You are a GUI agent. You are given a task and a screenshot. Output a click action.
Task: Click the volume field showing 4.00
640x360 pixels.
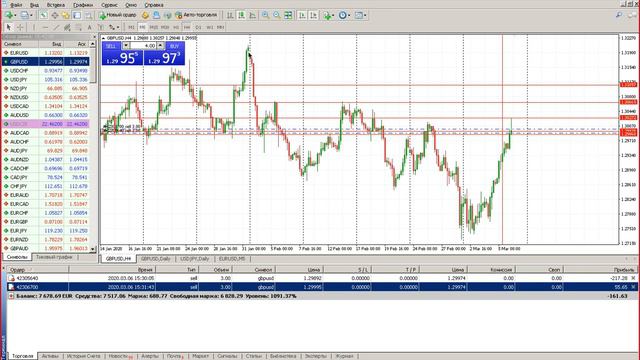click(143, 46)
